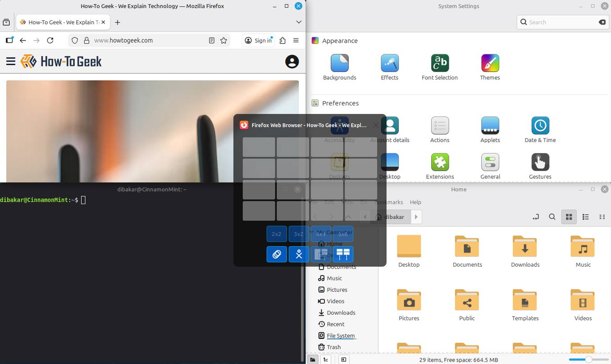Open the Help menu in Home window
This screenshot has height=364, width=611.
(415, 202)
